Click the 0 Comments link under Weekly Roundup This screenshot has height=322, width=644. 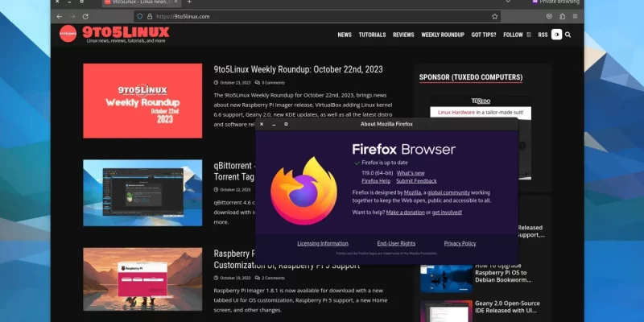270,83
